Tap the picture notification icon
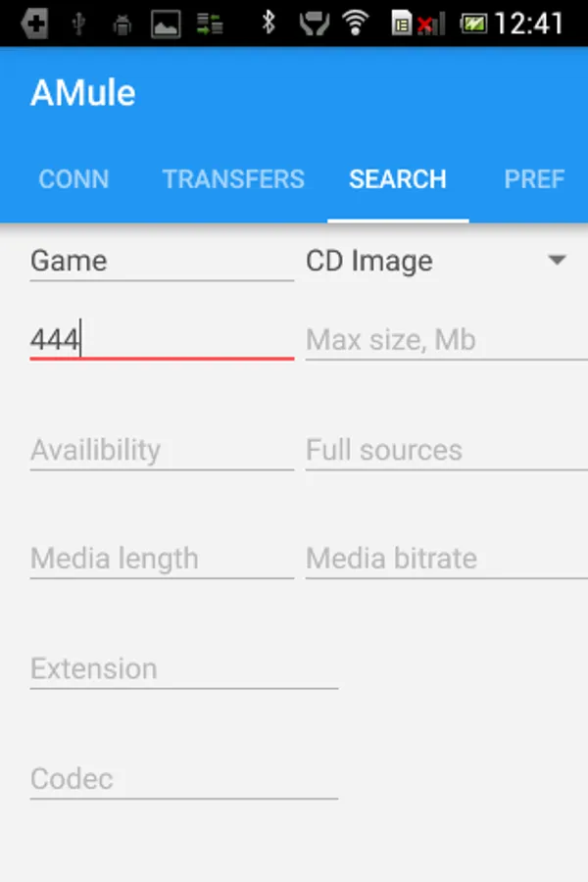Image resolution: width=588 pixels, height=882 pixels. (166, 24)
